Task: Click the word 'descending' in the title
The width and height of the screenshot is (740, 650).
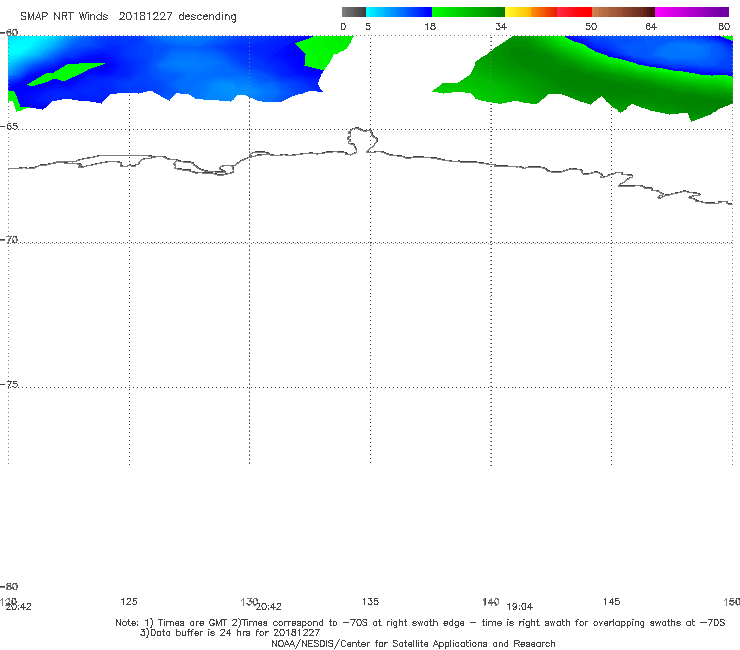Action: (x=207, y=17)
